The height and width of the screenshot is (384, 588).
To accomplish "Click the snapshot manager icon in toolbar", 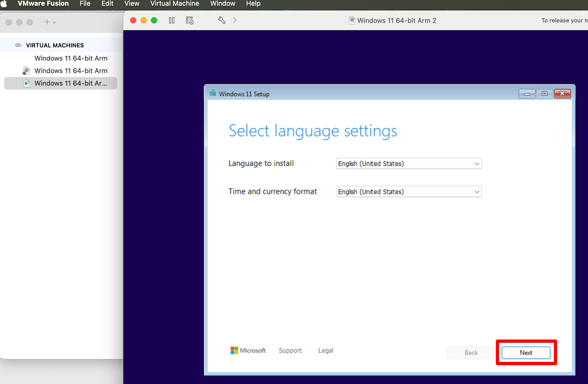I will [x=190, y=20].
